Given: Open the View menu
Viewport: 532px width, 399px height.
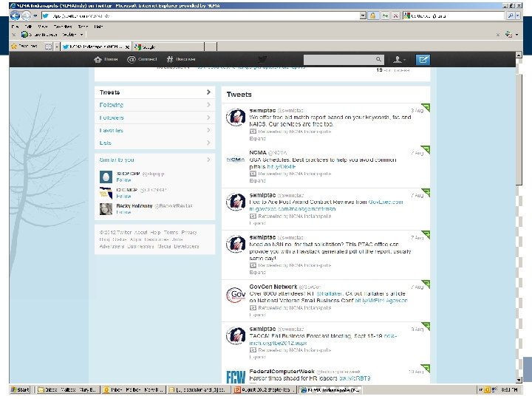Looking at the screenshot, I should 42,27.
